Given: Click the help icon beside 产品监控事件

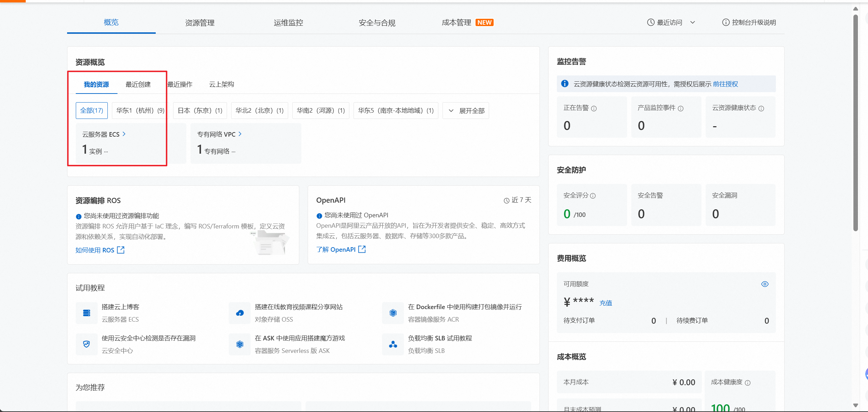Looking at the screenshot, I should (681, 108).
